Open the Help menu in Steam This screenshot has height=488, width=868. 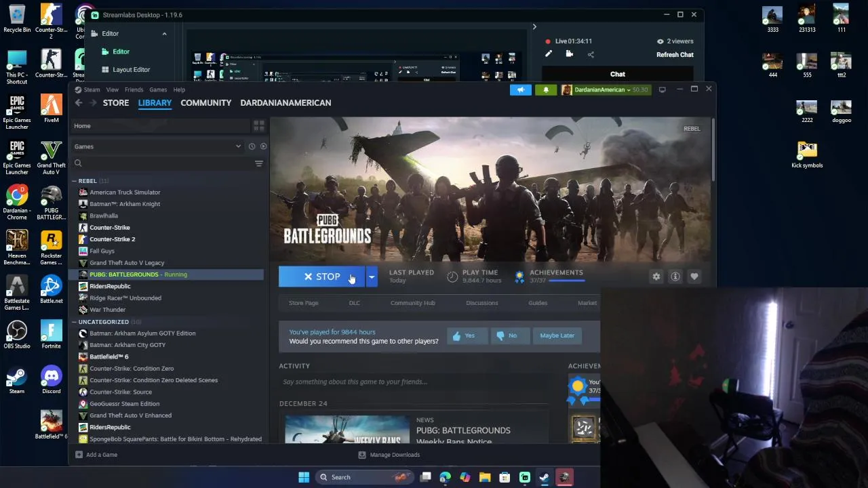pyautogui.click(x=179, y=89)
